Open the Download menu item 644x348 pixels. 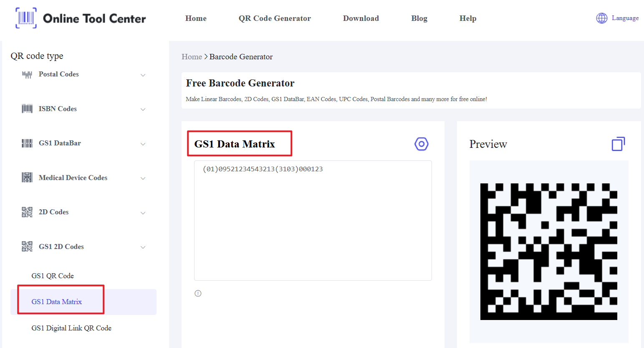coord(361,18)
